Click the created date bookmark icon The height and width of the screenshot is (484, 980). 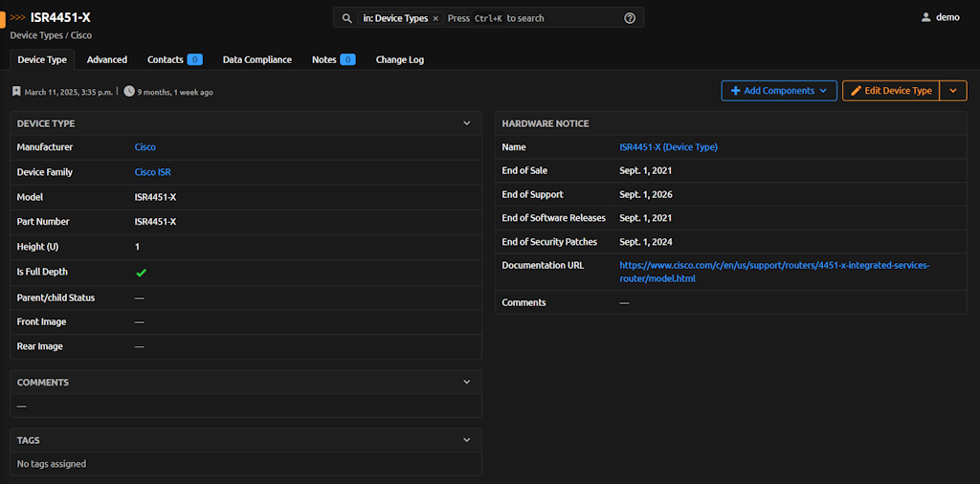(16, 92)
